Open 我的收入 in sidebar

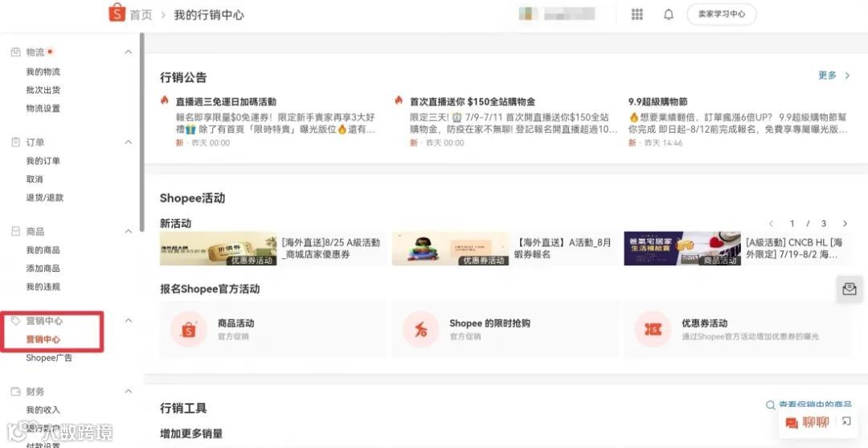(43, 410)
